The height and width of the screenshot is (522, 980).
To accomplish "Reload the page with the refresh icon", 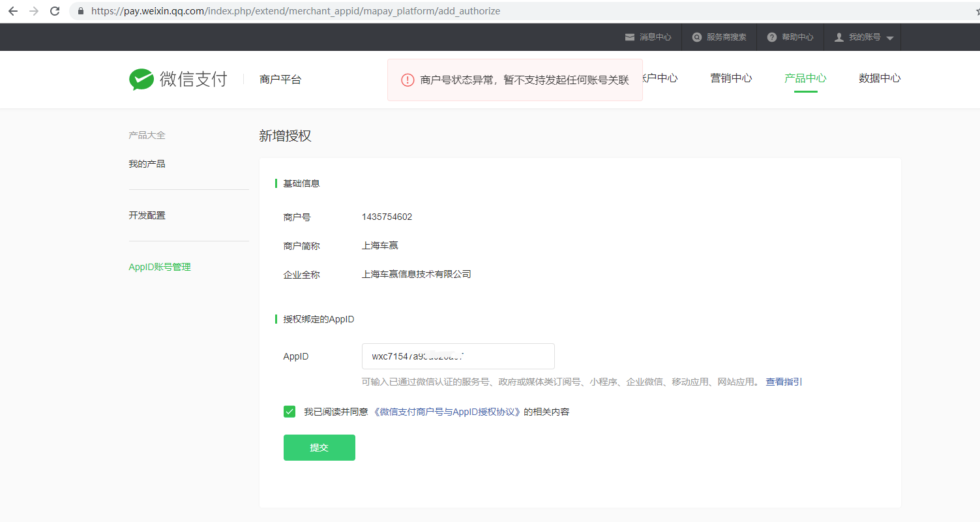I will pyautogui.click(x=55, y=11).
